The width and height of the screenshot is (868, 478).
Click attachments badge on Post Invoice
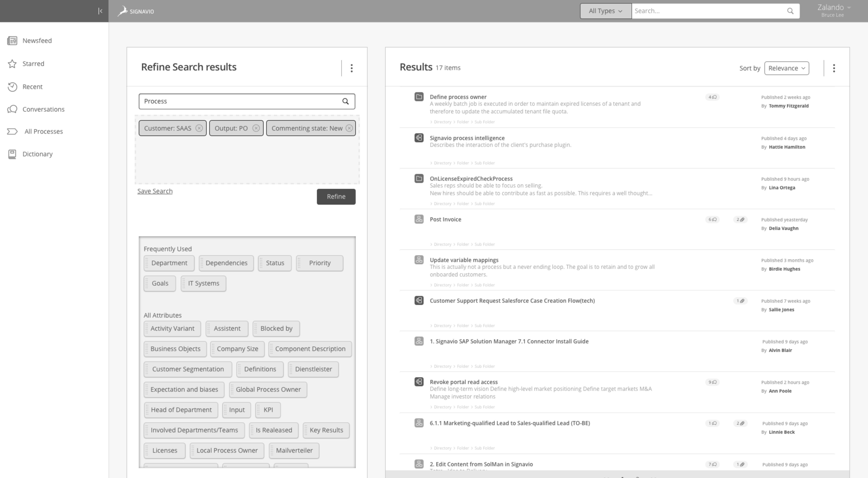(740, 220)
